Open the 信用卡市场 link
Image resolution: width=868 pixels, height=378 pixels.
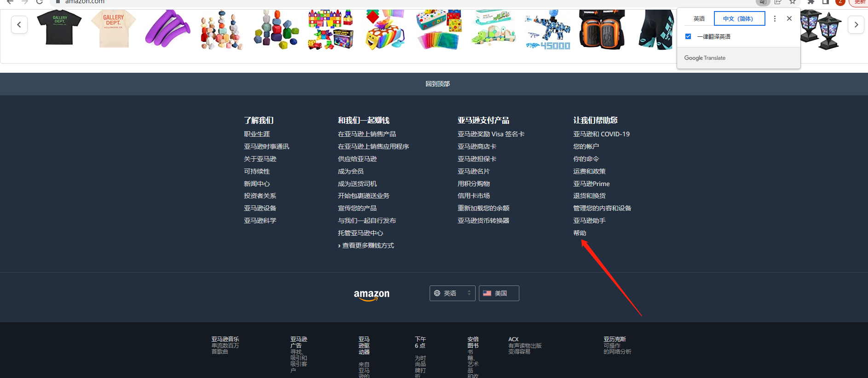tap(473, 196)
